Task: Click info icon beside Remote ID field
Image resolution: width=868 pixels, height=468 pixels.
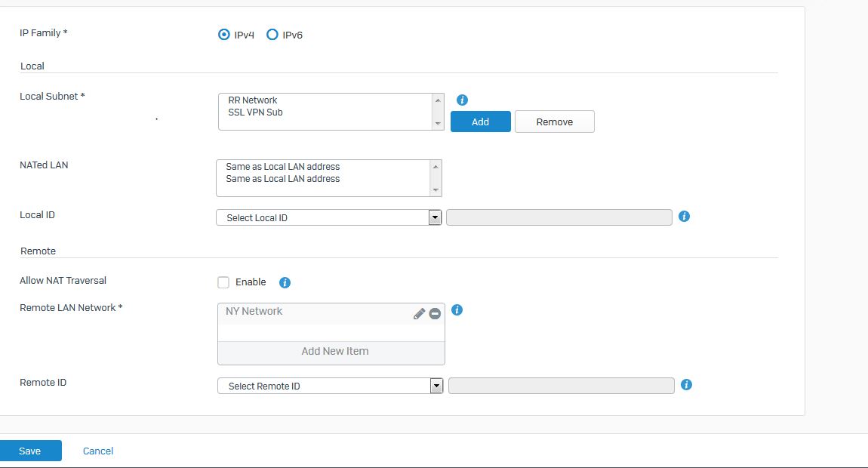Action: click(x=686, y=384)
